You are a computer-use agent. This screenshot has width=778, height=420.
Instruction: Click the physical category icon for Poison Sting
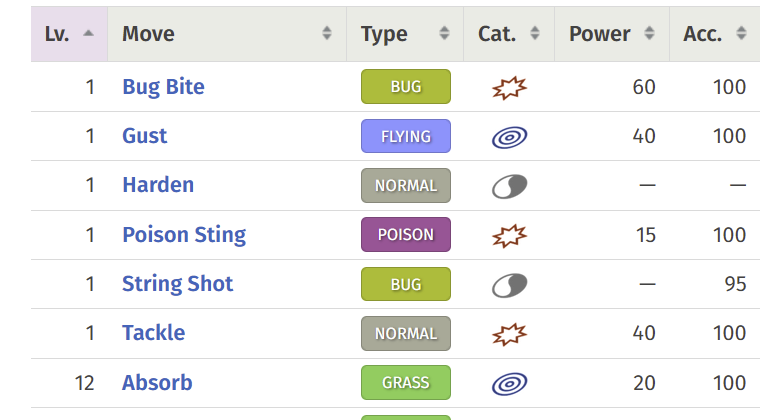point(509,236)
